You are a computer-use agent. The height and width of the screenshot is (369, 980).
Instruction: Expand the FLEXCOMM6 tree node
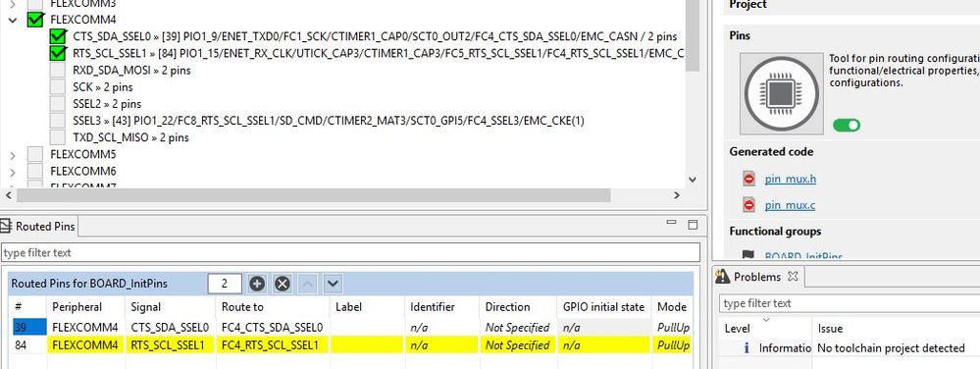pos(13,171)
